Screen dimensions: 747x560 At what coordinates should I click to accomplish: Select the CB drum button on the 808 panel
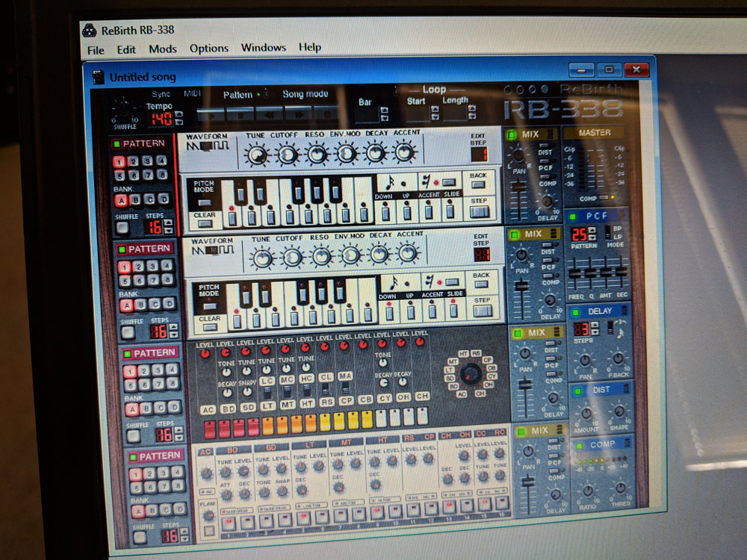coord(365,399)
